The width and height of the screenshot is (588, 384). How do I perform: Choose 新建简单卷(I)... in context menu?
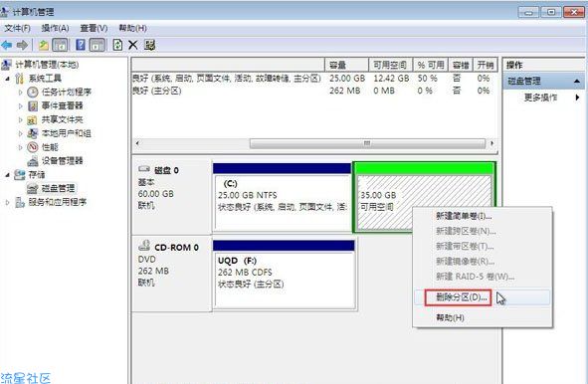pyautogui.click(x=464, y=216)
